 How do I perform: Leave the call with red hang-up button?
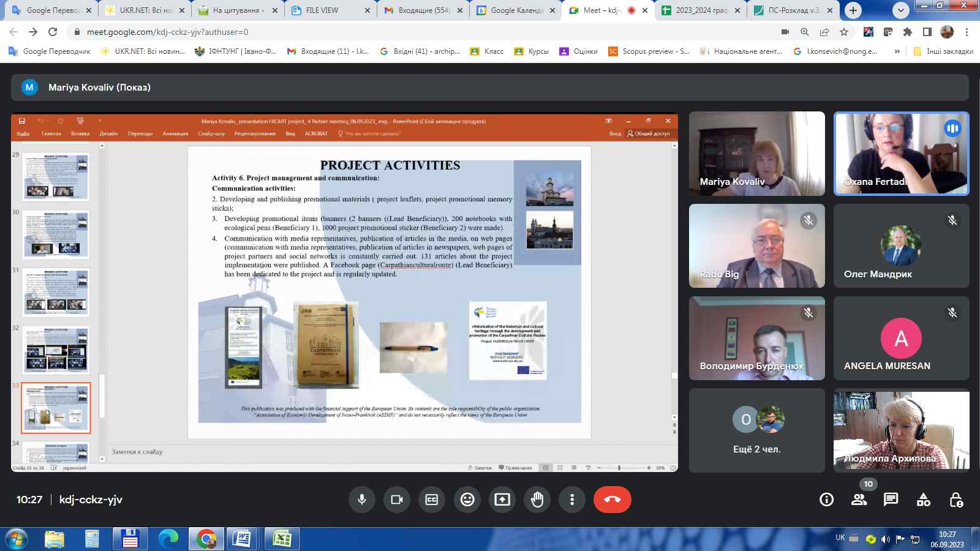tap(612, 500)
